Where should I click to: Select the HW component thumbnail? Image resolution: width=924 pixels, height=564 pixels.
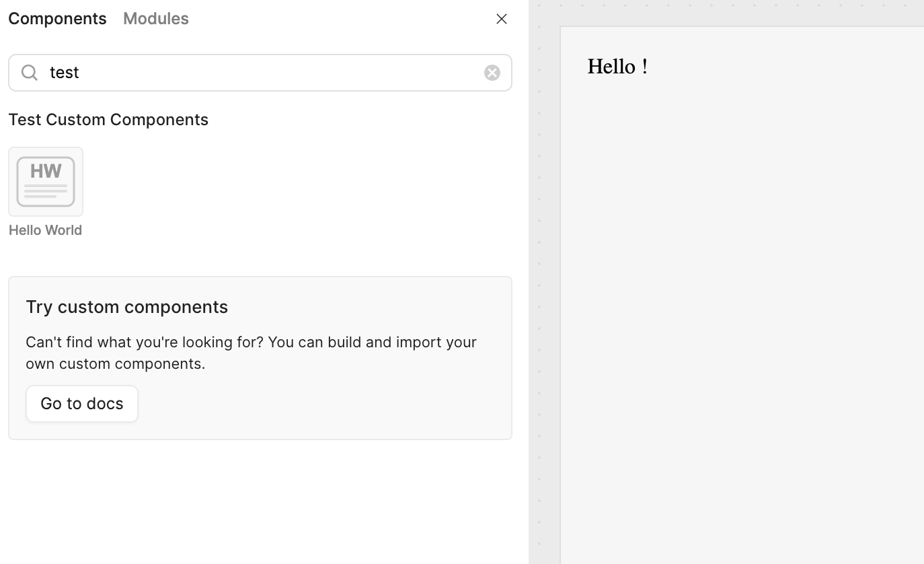(46, 182)
